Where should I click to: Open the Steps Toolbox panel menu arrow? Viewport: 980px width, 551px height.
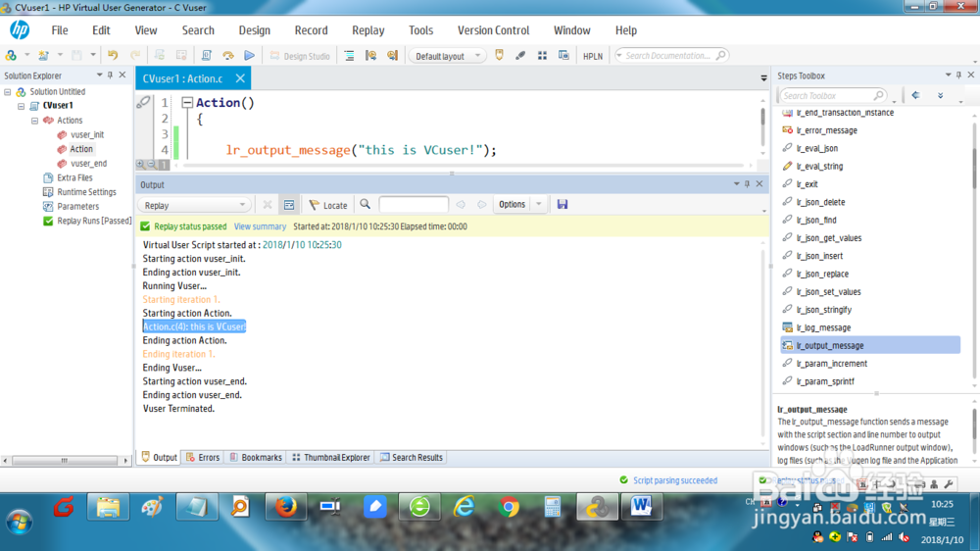[x=948, y=75]
